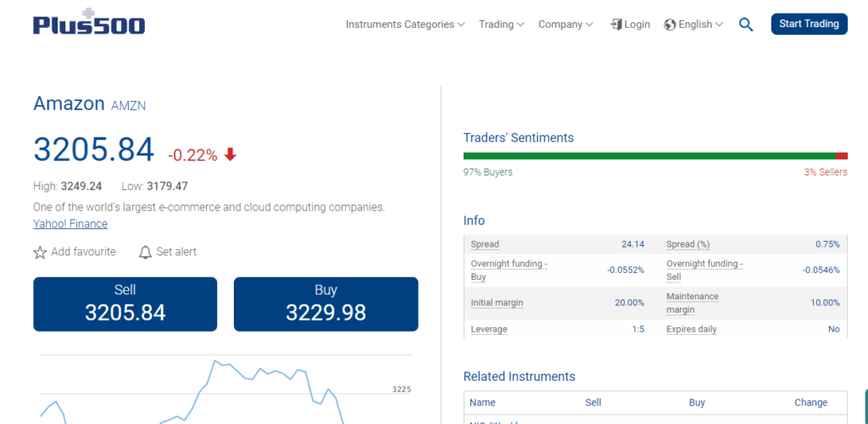868x424 pixels.
Task: Click the Sell column header
Action: tap(593, 403)
